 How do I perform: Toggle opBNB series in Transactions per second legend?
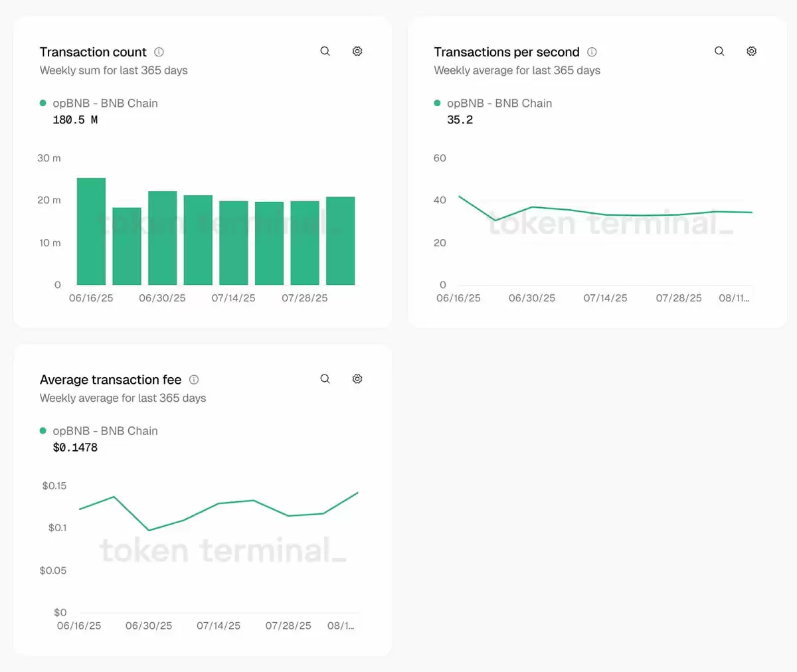(493, 103)
